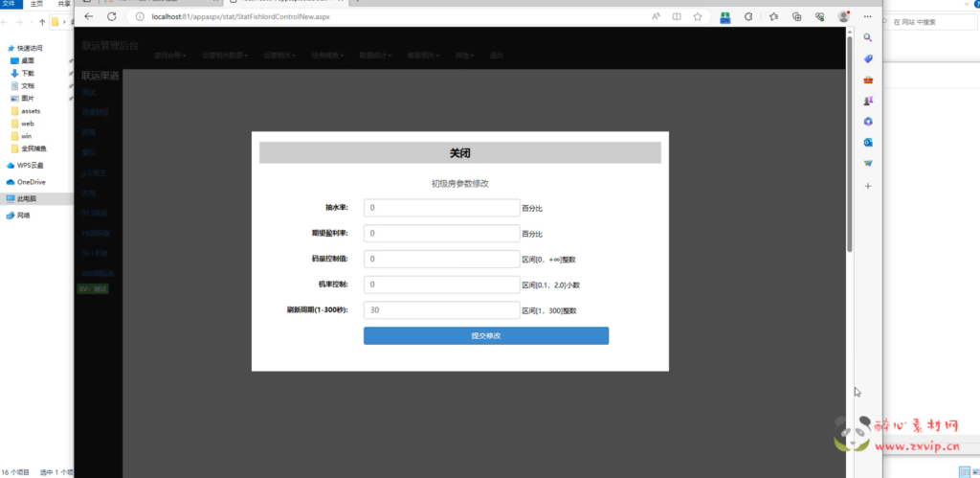Open the Edge sidebar shopping tag icon
This screenshot has width=980, height=478.
[x=868, y=58]
